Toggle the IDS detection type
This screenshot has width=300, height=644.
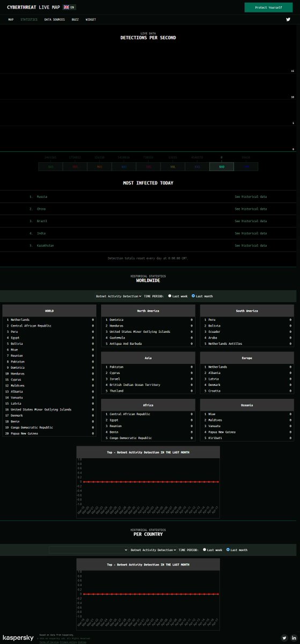148,167
